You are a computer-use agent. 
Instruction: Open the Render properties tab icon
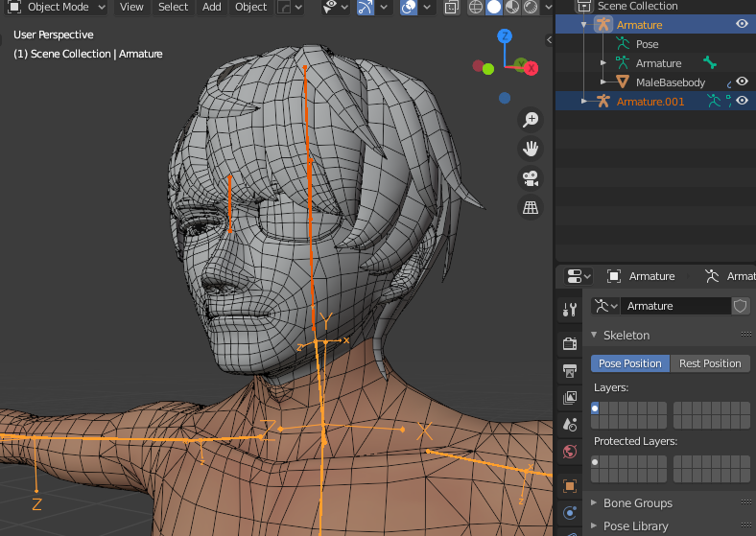(x=570, y=343)
